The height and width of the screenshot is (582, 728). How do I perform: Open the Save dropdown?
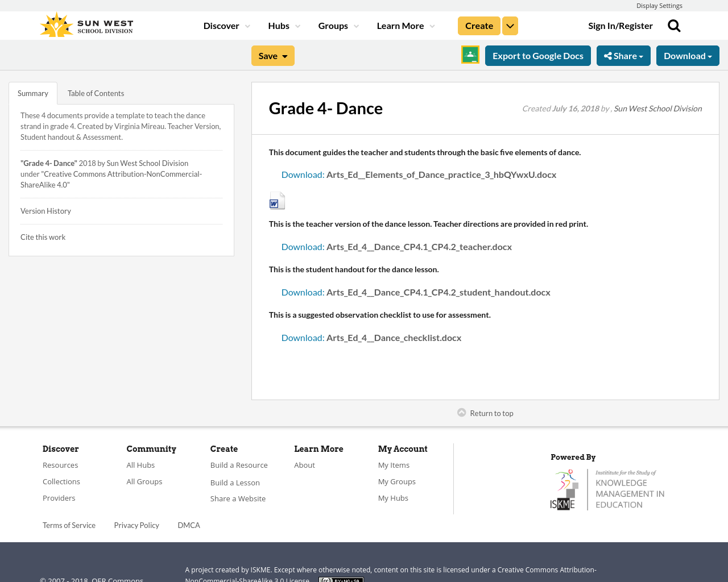(x=272, y=55)
